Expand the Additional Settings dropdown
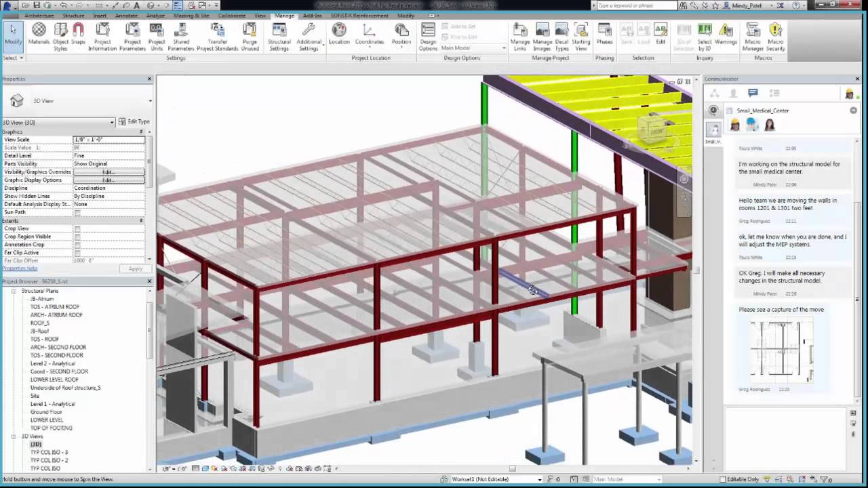This screenshot has width=868, height=488. coord(309,36)
